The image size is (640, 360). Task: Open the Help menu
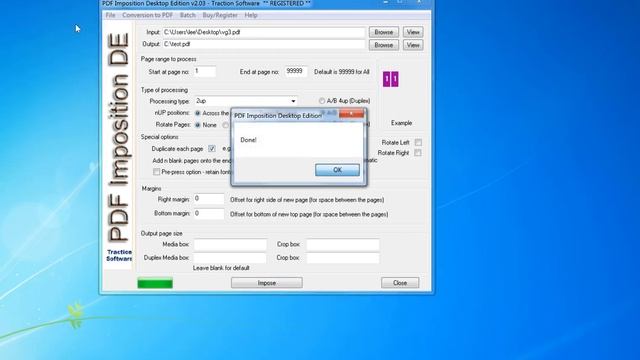pyautogui.click(x=251, y=15)
